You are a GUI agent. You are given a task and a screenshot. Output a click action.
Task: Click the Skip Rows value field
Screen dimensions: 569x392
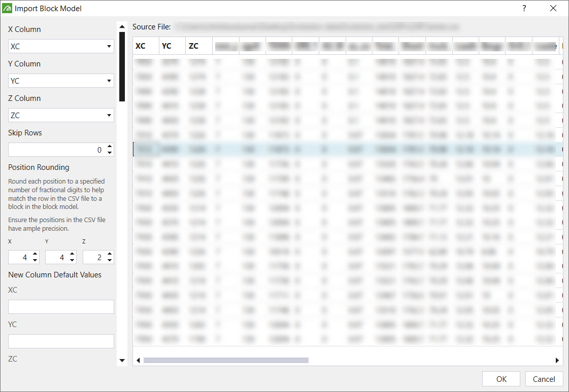(56, 150)
